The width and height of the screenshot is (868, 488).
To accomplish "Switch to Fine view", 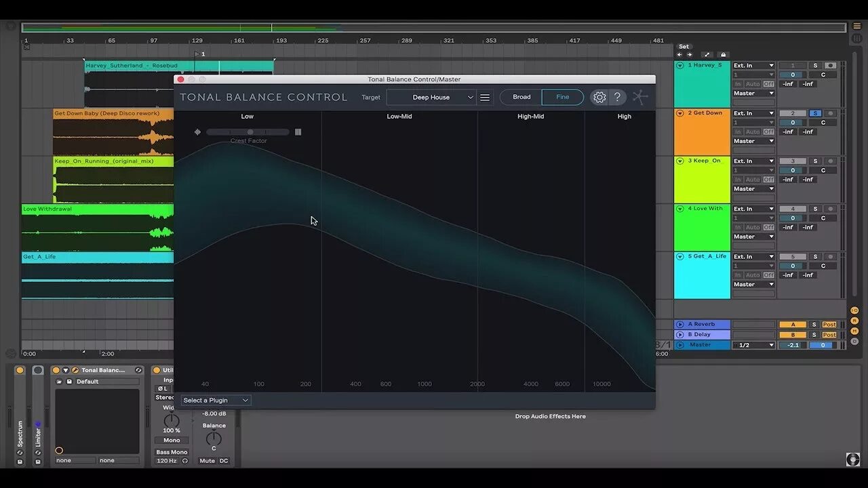I will pyautogui.click(x=563, y=97).
